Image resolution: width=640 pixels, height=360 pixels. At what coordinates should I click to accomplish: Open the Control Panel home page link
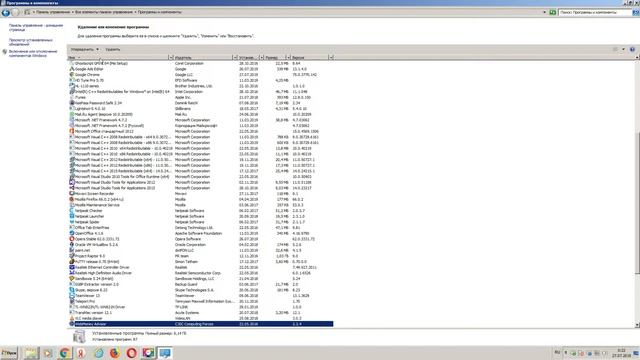point(36,27)
